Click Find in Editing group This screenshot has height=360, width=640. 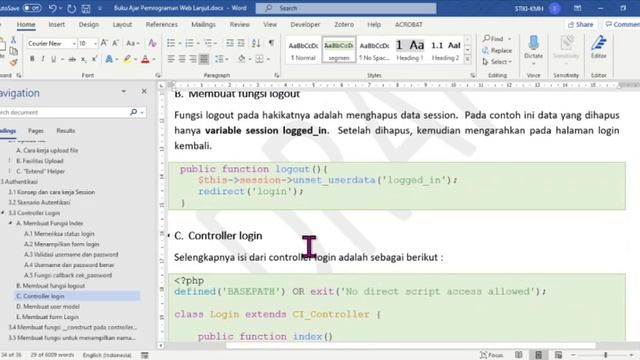tap(497, 39)
